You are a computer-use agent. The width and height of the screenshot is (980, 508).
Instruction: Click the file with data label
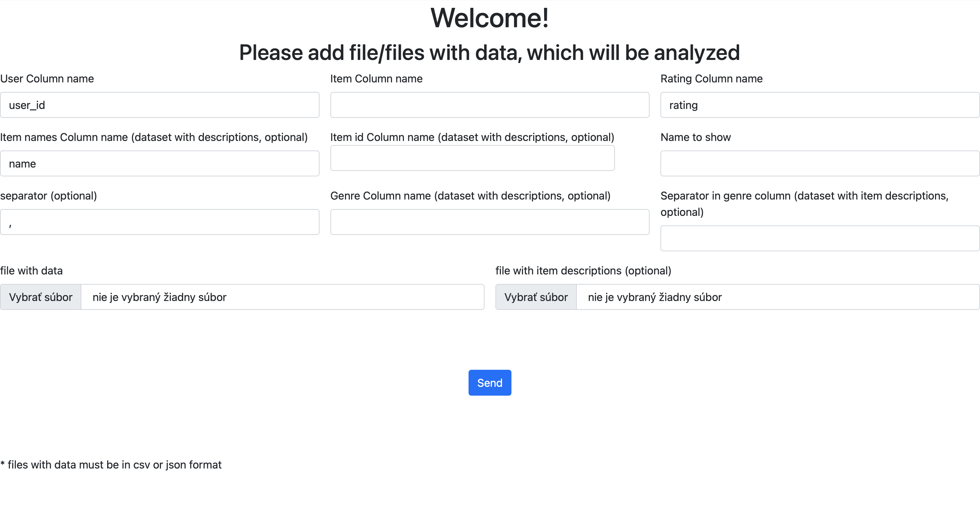coord(32,271)
